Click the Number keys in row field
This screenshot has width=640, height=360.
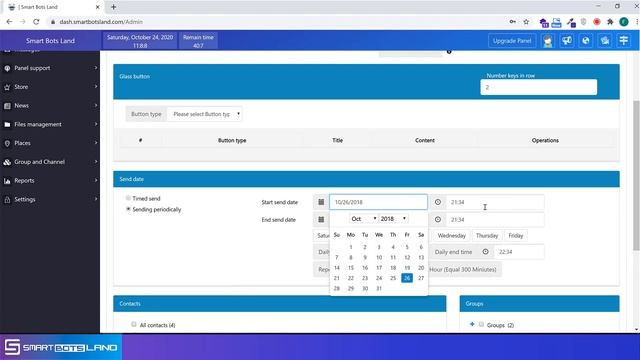[538, 87]
